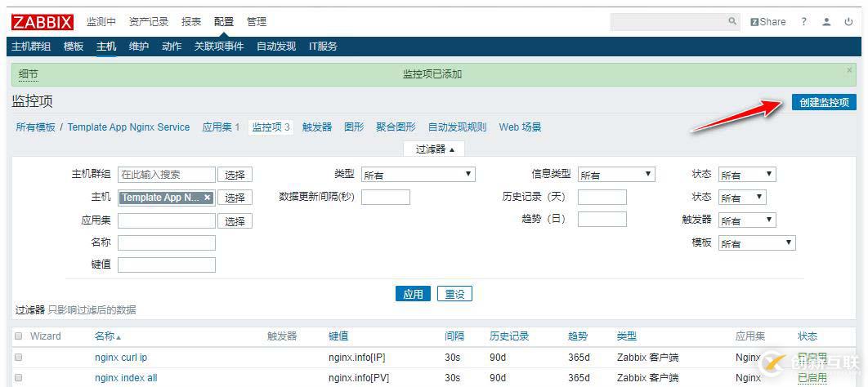868x387 pixels.
Task: Switch to 监控项 tab
Action: 271,127
